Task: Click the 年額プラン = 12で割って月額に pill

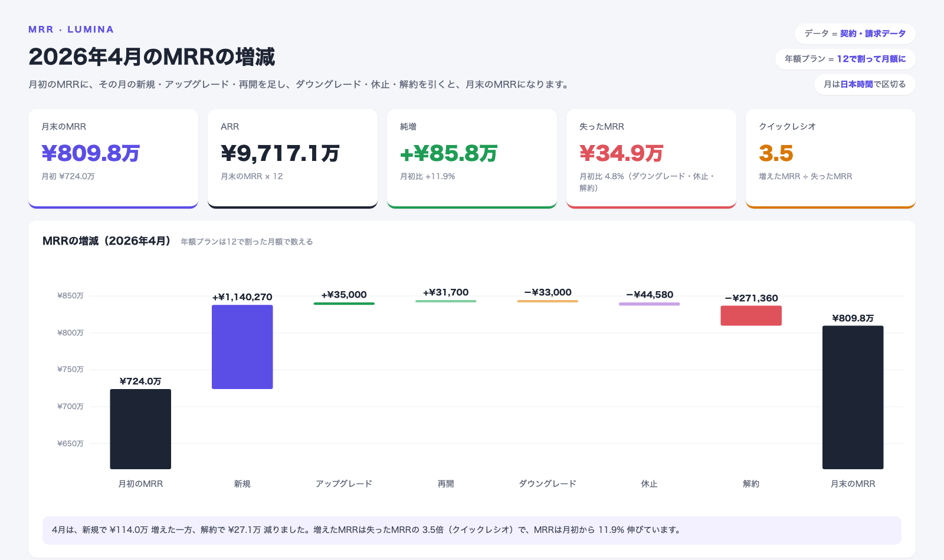Action: (845, 59)
